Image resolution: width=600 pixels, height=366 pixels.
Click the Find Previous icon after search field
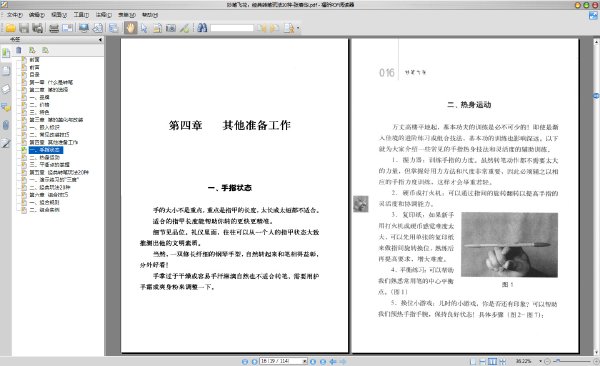261,28
